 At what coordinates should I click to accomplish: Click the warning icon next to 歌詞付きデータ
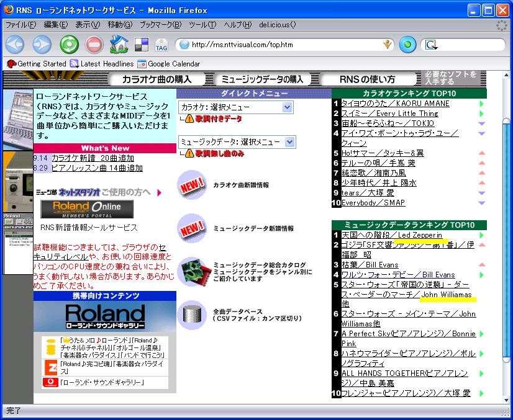(x=189, y=118)
